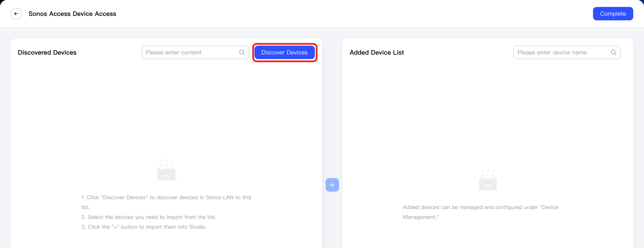644x248 pixels.
Task: Click the Discover Devices button
Action: (x=284, y=52)
